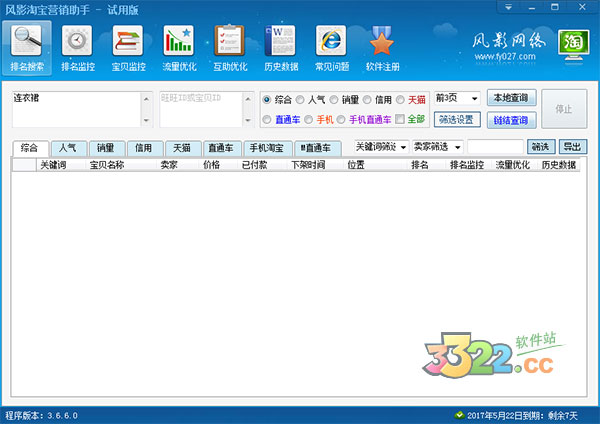Select the 天猫 radio option

(401, 100)
